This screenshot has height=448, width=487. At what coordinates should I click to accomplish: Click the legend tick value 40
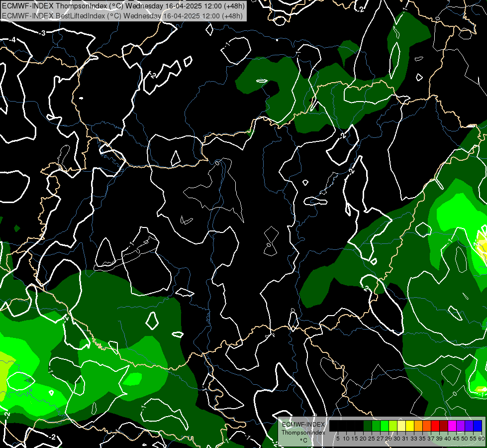click(448, 439)
